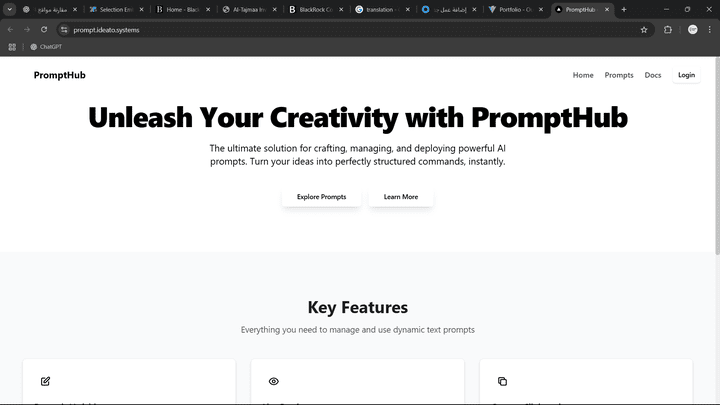Screen dimensions: 720x405
Task: Go back using the browser back arrow
Action: pos(10,30)
